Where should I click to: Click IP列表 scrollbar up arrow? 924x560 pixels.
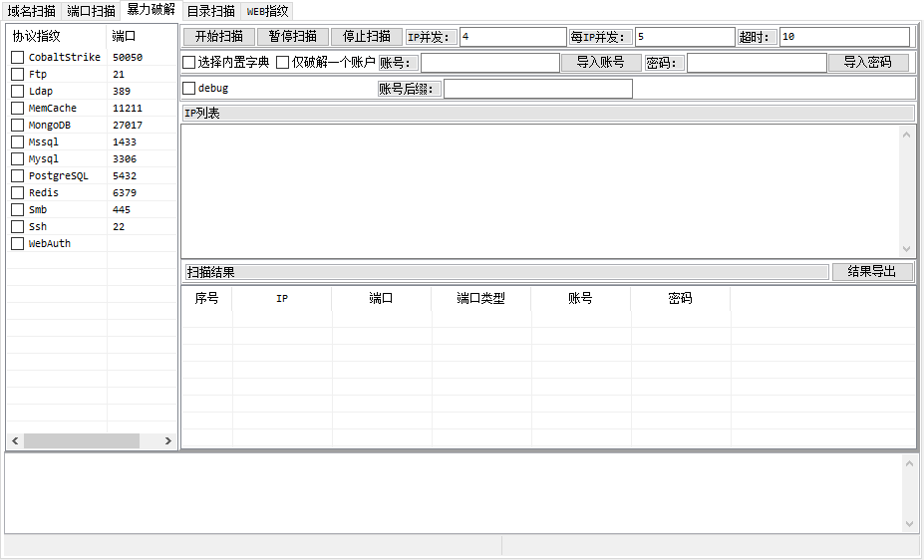click(x=906, y=135)
